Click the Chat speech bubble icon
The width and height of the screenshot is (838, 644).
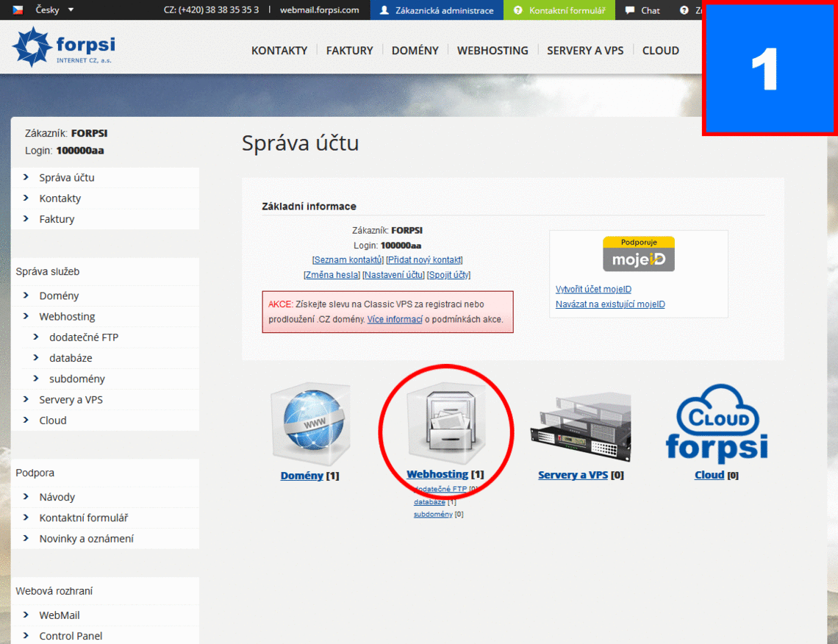[x=630, y=10]
